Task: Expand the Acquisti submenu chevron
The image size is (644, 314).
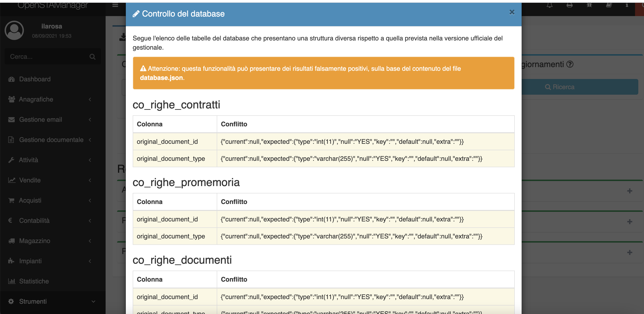Action: point(90,200)
